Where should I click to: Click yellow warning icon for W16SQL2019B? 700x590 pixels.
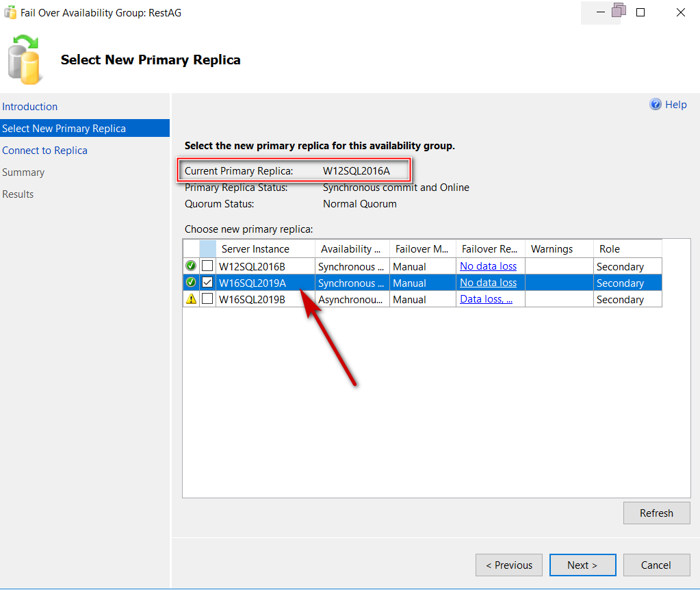(x=191, y=299)
